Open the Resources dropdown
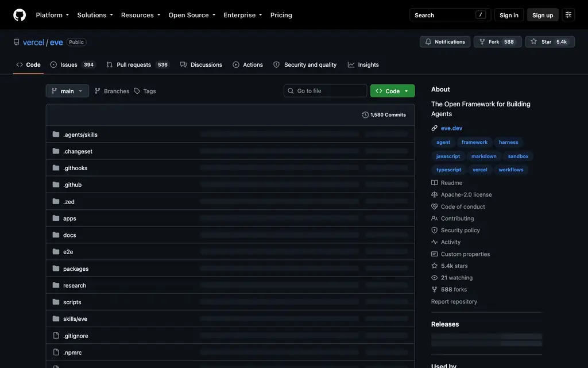This screenshot has width=588, height=368. click(x=141, y=15)
